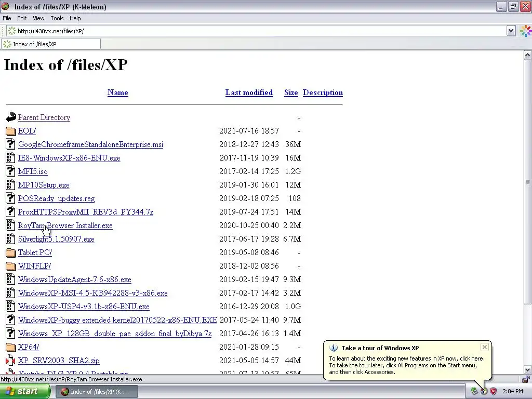Open the XP64/ folder link

point(29,347)
